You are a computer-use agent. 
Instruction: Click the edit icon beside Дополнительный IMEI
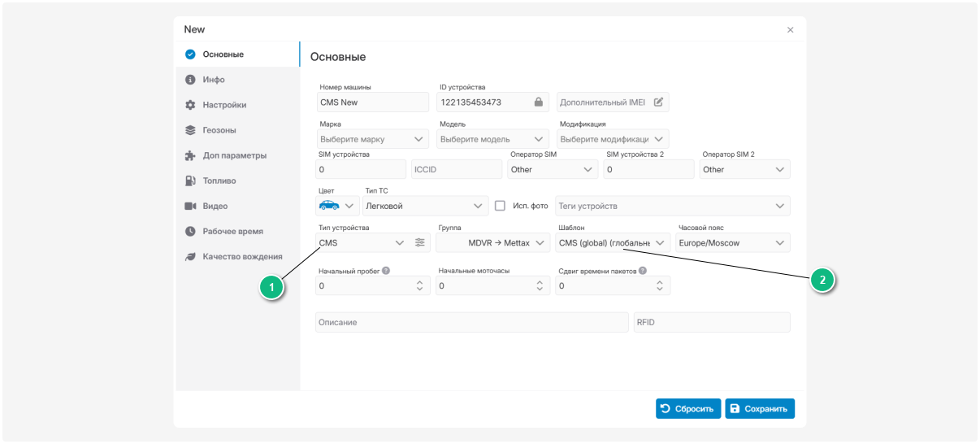tap(658, 102)
